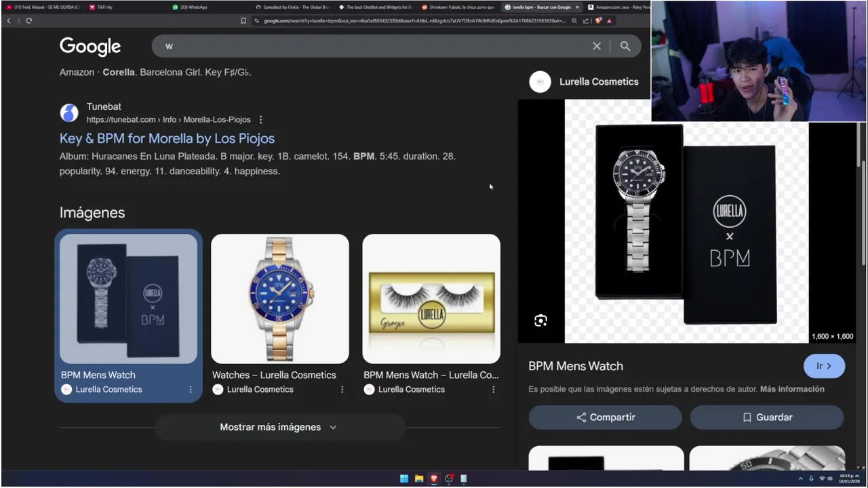Click the zoom icon in the address bar
The image size is (868, 488).
(x=574, y=20)
